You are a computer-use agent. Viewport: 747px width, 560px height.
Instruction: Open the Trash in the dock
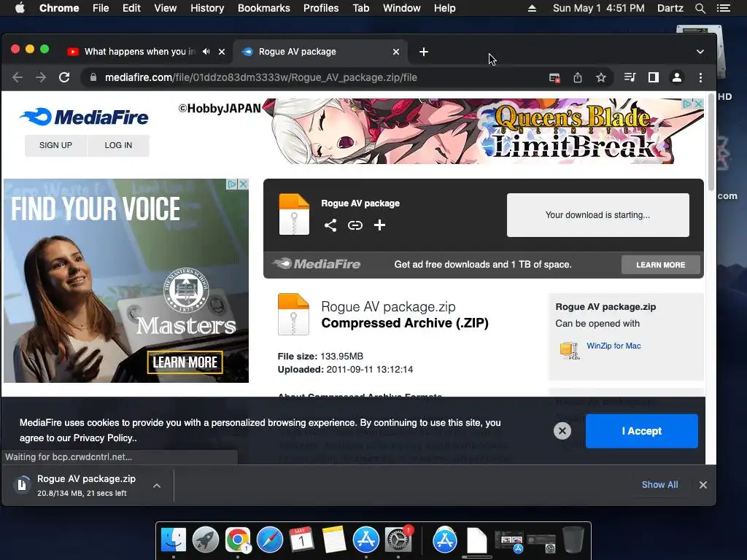pos(573,540)
